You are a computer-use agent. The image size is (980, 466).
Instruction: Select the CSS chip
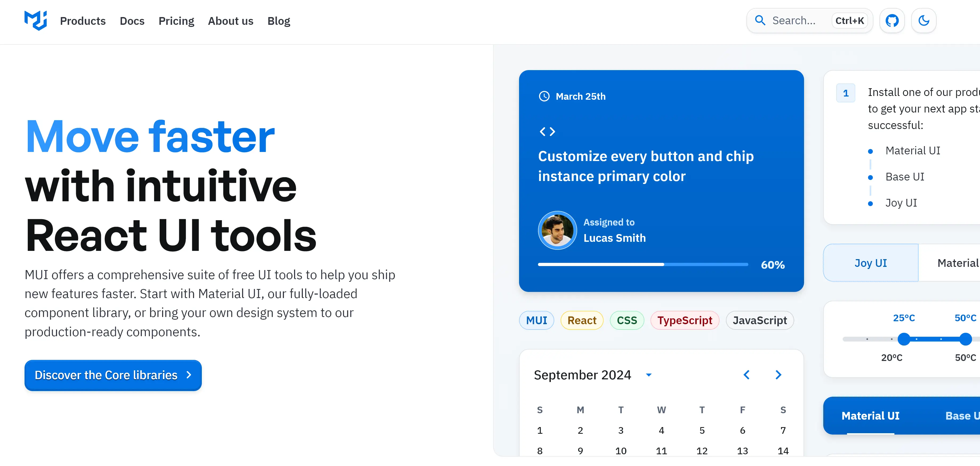pyautogui.click(x=626, y=320)
